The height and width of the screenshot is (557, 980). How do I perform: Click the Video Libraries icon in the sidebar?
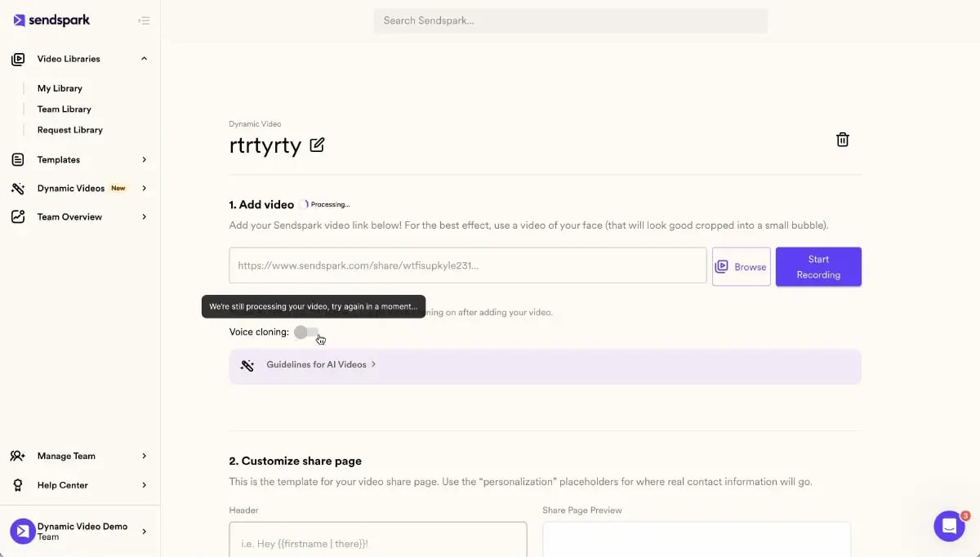tap(18, 58)
